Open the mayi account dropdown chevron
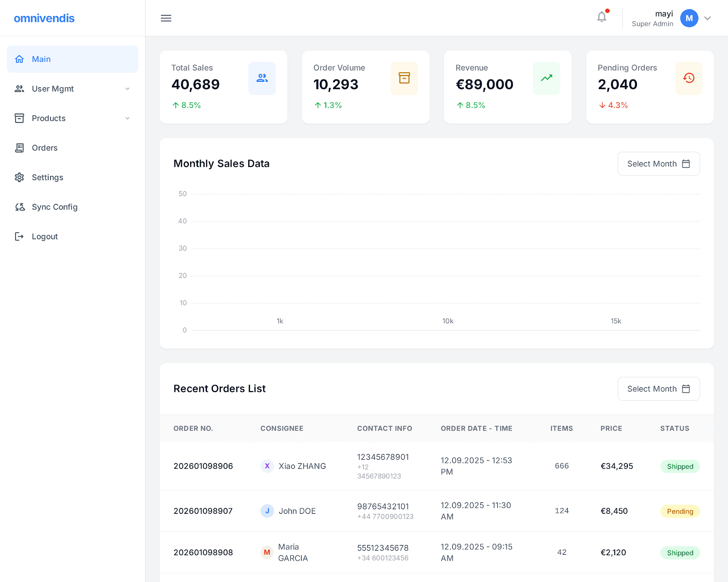 (708, 18)
